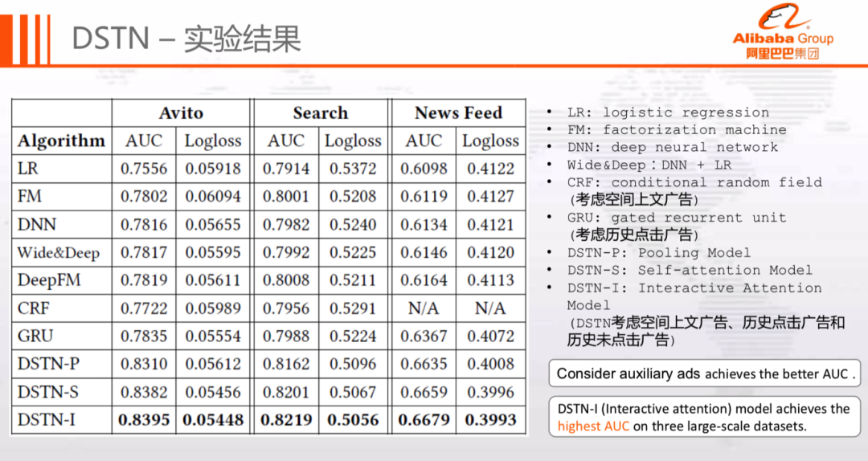Click the orange 'highest AUC' text
Viewport: 868px width, 461px height.
[x=593, y=426]
